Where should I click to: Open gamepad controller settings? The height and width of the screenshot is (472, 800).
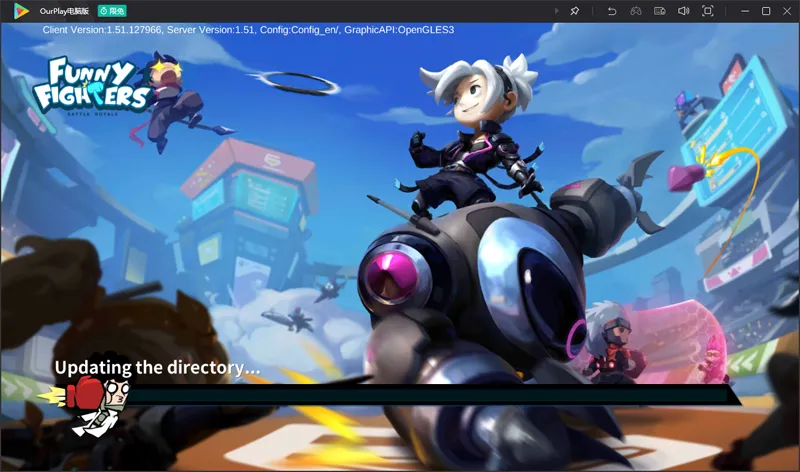[636, 11]
